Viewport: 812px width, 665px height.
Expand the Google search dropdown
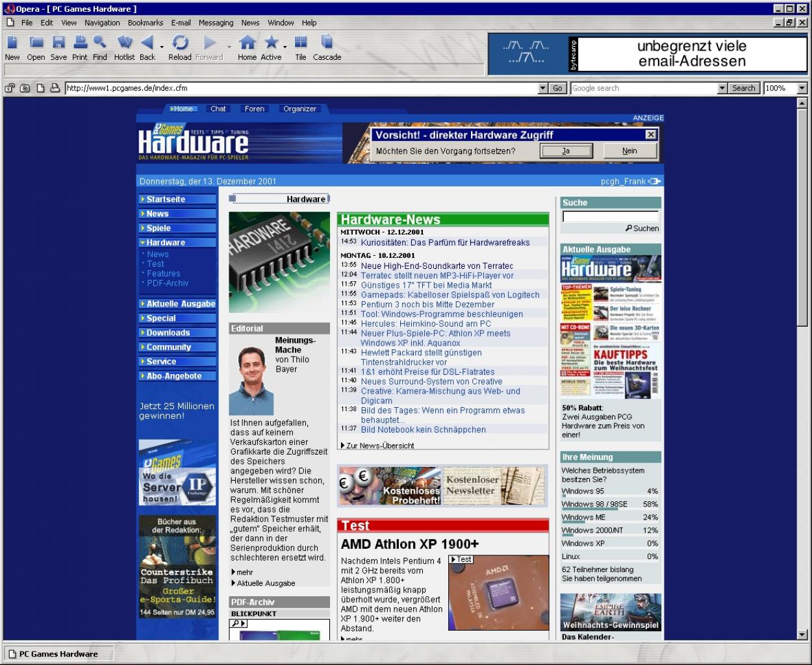(x=722, y=88)
